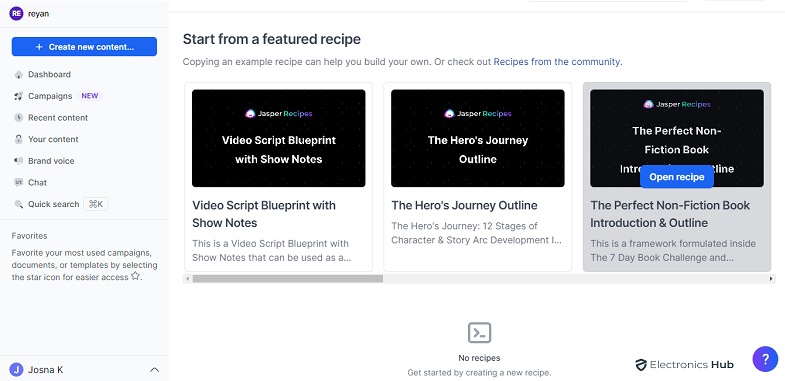This screenshot has height=381, width=785.
Task: Select the Video Script Blueprint thumbnail
Action: [x=279, y=138]
